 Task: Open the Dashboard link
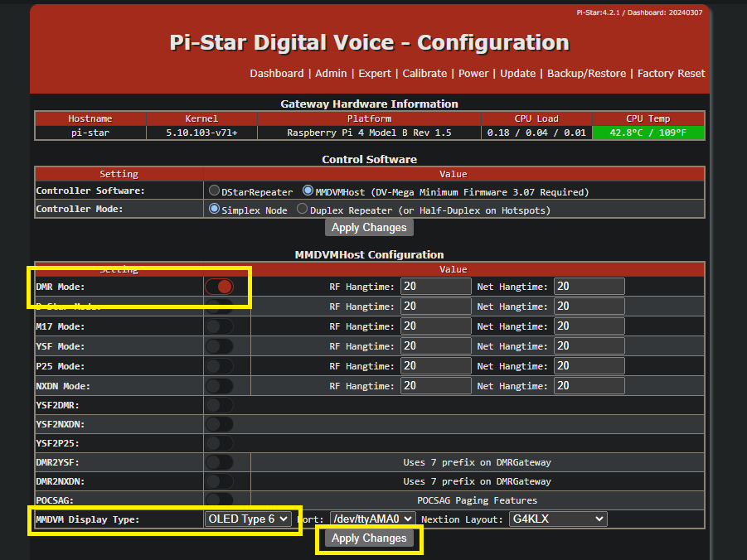point(276,74)
